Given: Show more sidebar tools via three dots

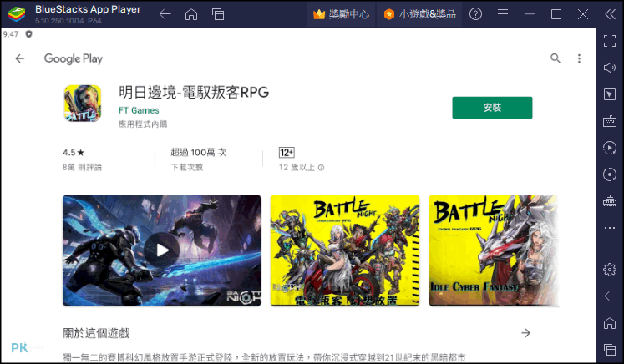Looking at the screenshot, I should pyautogui.click(x=610, y=228).
